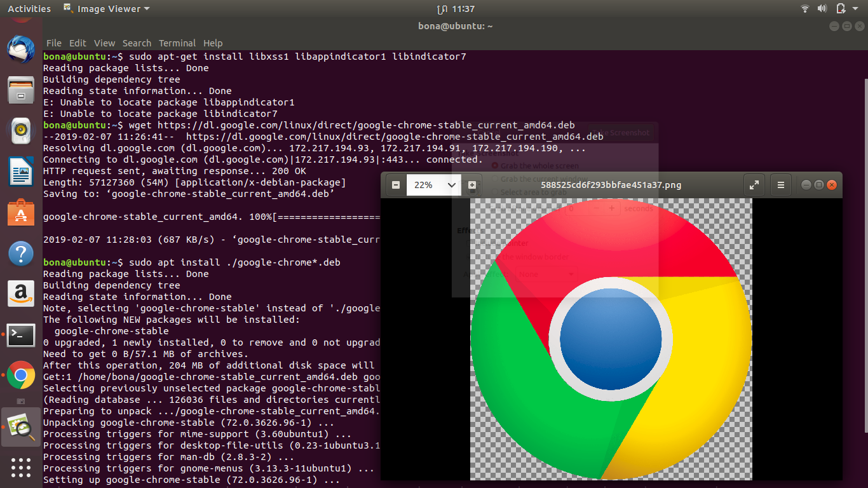Open the terminal Edit menu
The image size is (868, 488).
[78, 43]
